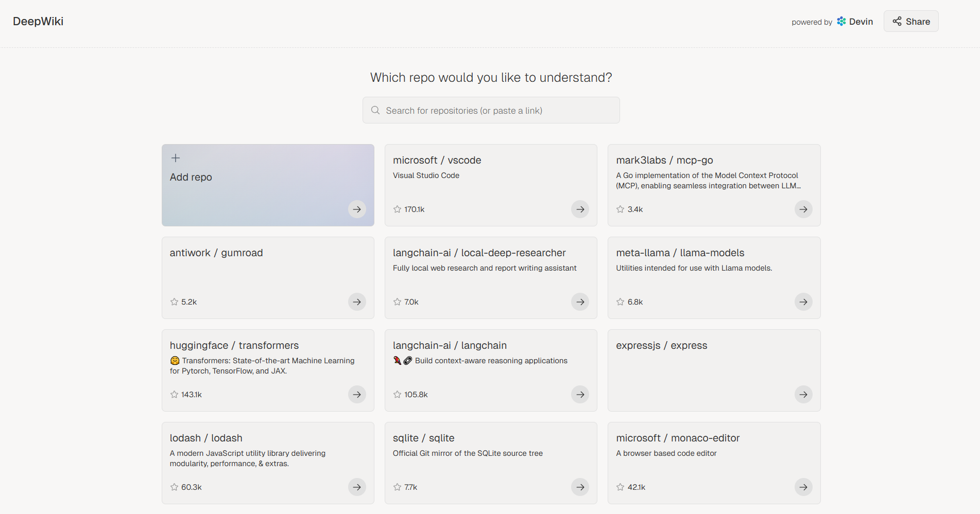The width and height of the screenshot is (980, 514).
Task: Open the microsoft / monaco-editor title
Action: (678, 438)
